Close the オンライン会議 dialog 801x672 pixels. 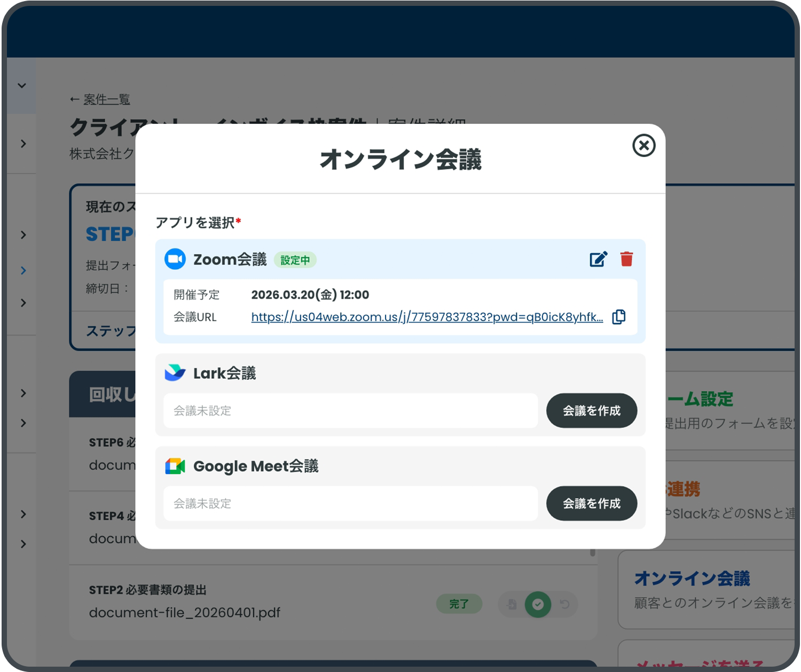coord(644,146)
